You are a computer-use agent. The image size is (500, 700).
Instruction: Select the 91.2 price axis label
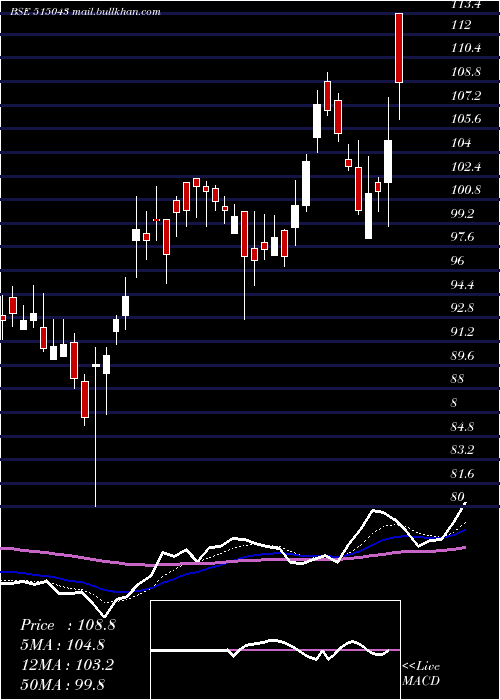click(x=463, y=332)
